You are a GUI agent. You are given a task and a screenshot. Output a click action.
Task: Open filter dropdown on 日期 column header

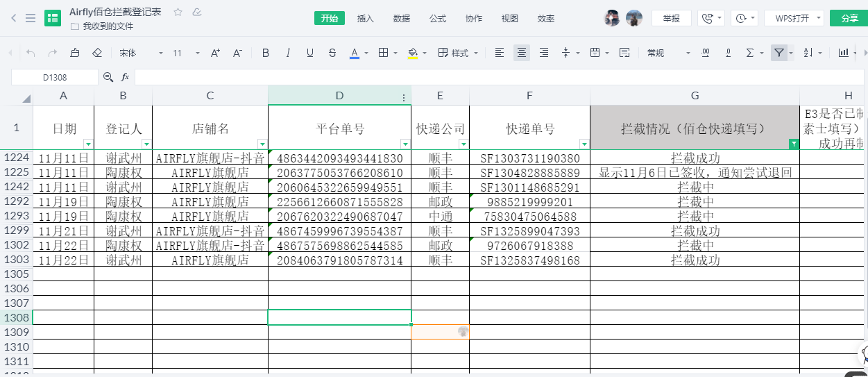coord(87,144)
